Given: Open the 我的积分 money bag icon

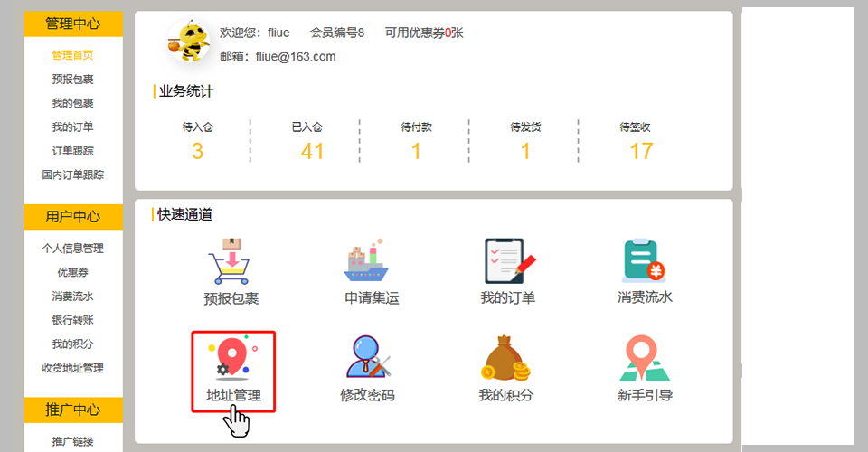Looking at the screenshot, I should tap(505, 358).
